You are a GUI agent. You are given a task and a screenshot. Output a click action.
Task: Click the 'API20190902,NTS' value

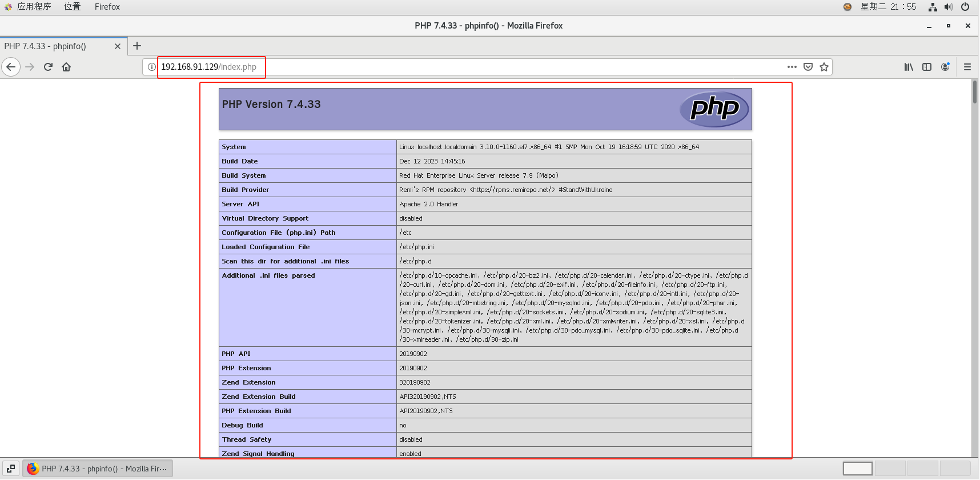tap(426, 411)
